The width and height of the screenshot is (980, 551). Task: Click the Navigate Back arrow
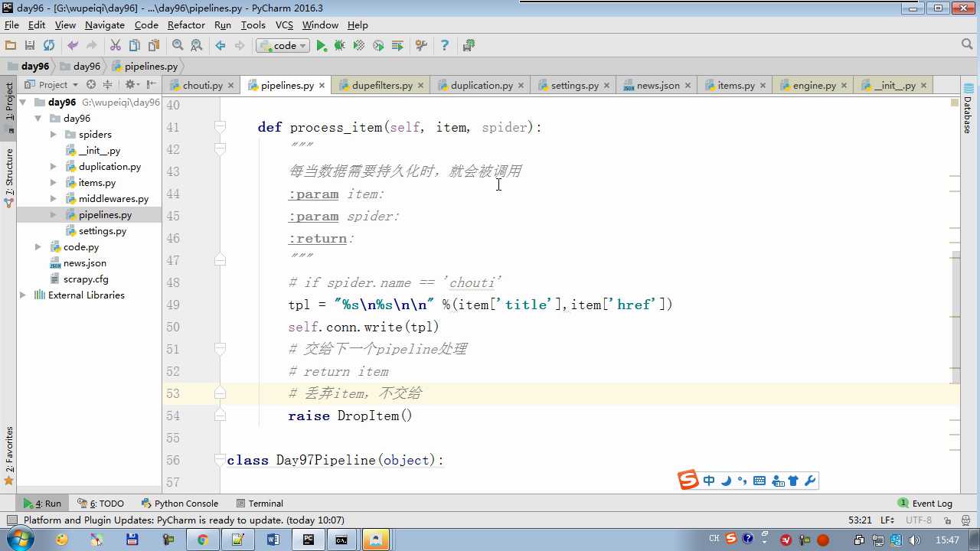click(220, 46)
